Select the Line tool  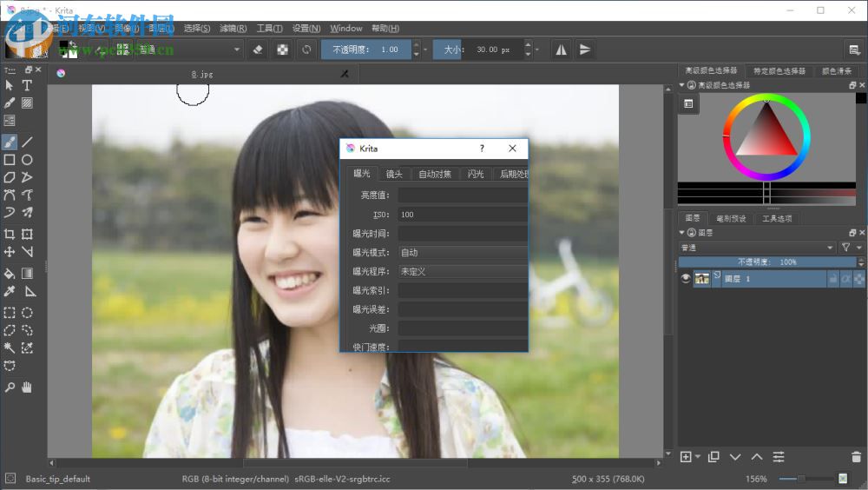(27, 142)
